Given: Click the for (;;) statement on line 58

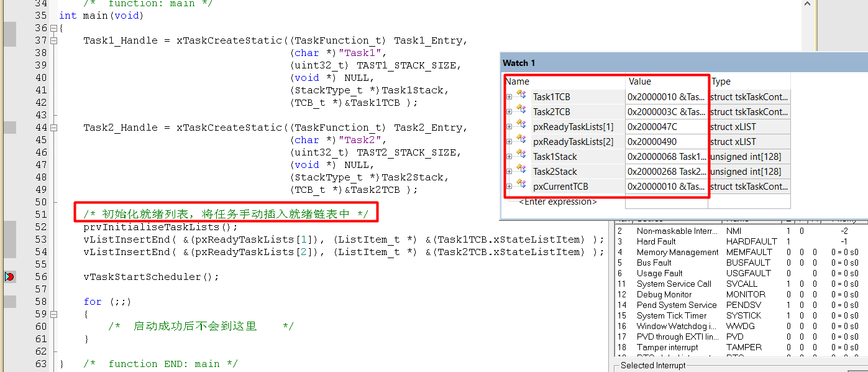Looking at the screenshot, I should pos(107,302).
